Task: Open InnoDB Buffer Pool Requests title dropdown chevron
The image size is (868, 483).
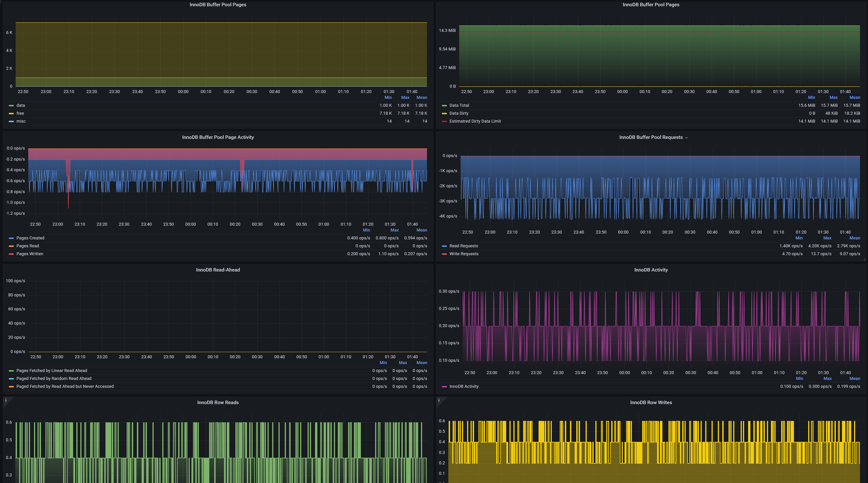Action: click(686, 138)
